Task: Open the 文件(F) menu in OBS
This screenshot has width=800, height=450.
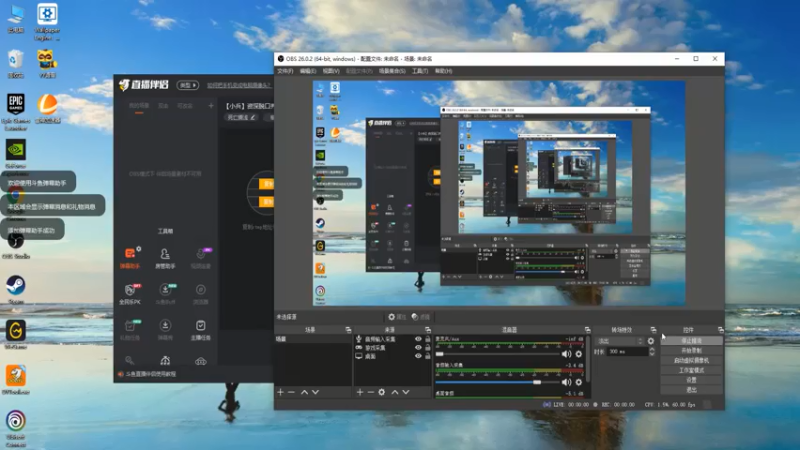Action: pos(285,71)
